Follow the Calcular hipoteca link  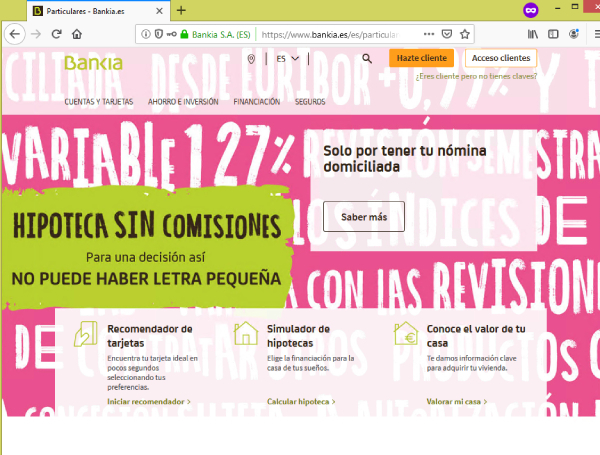pos(300,401)
